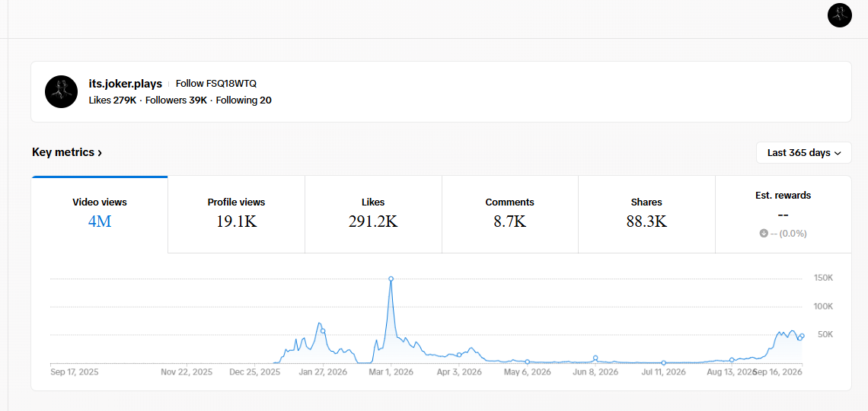Click the Apr 3, 2026 chart marker
The height and width of the screenshot is (411, 868).
[459, 355]
